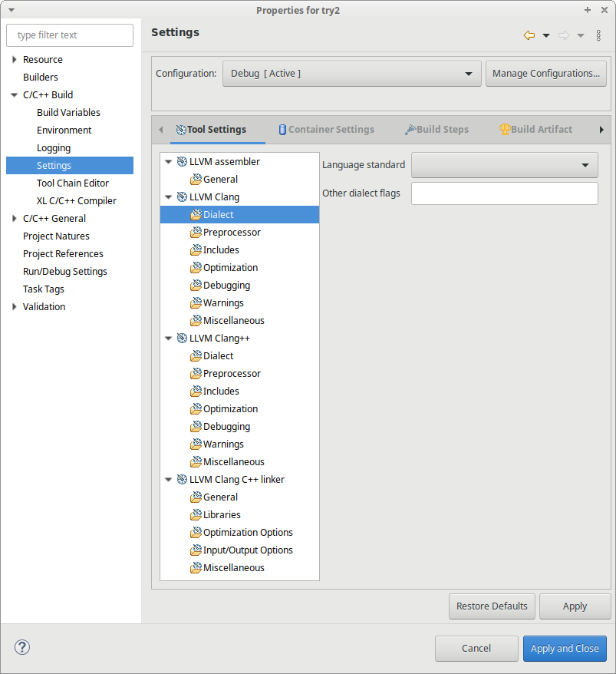Expand the Resource category
616x674 pixels.
(14, 59)
